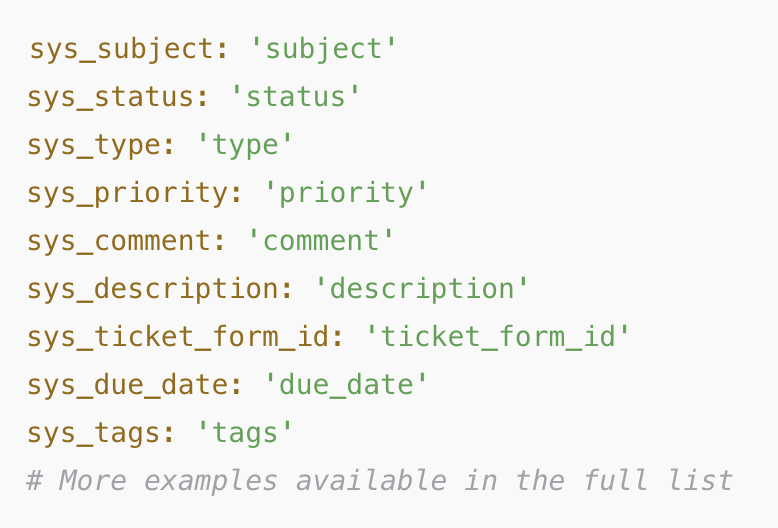Click the 'status' string value
Image resolution: width=778 pixels, height=528 pixels.
pyautogui.click(x=296, y=97)
